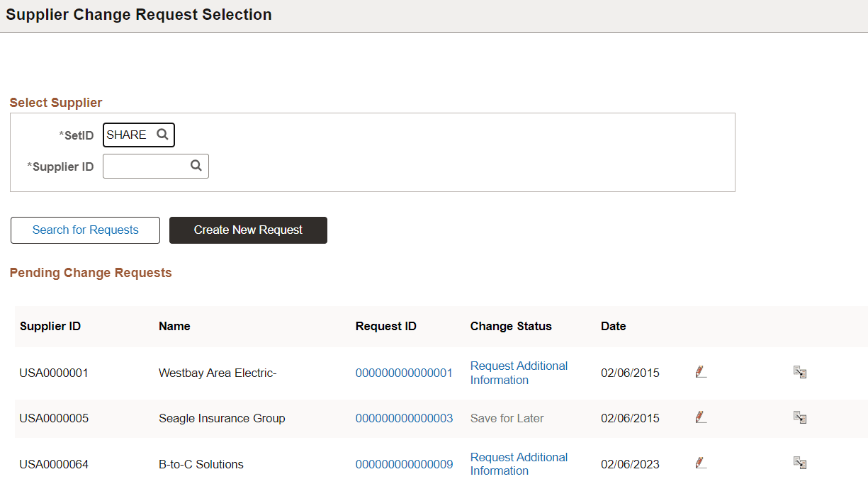This screenshot has height=496, width=868.
Task: Open change comparison icon for Seagle Insurance Group row
Action: pyautogui.click(x=800, y=417)
